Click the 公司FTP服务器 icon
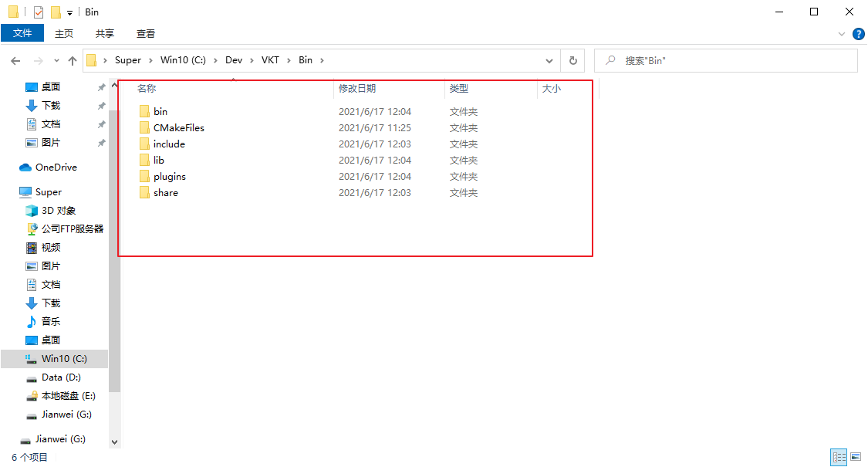The height and width of the screenshot is (467, 868). pos(32,228)
